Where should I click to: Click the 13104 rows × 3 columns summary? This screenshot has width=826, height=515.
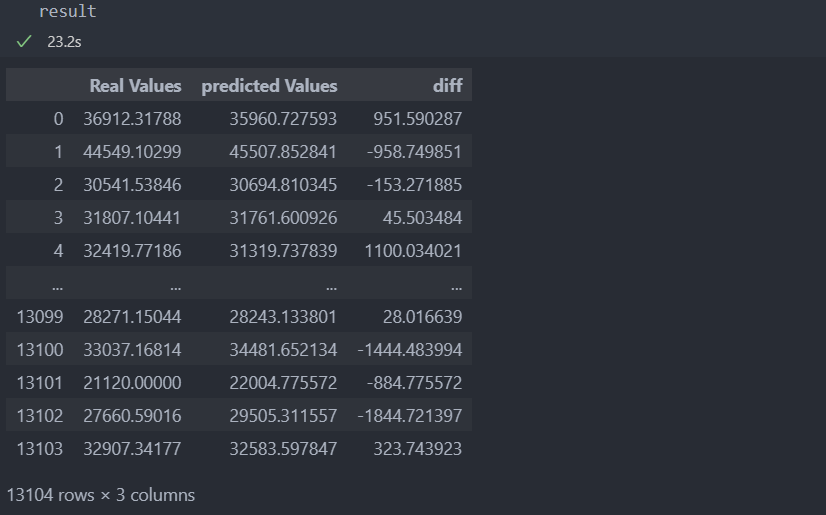(101, 495)
